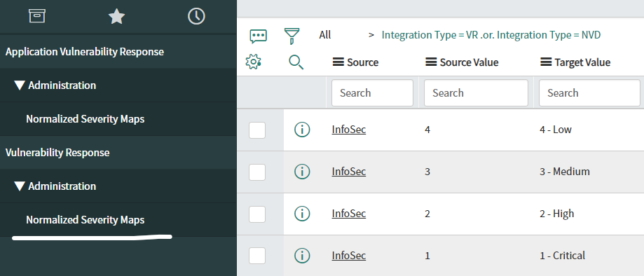Viewport: 644px width, 276px height.
Task: Preview record info icon for 4 - Low row
Action: (302, 130)
